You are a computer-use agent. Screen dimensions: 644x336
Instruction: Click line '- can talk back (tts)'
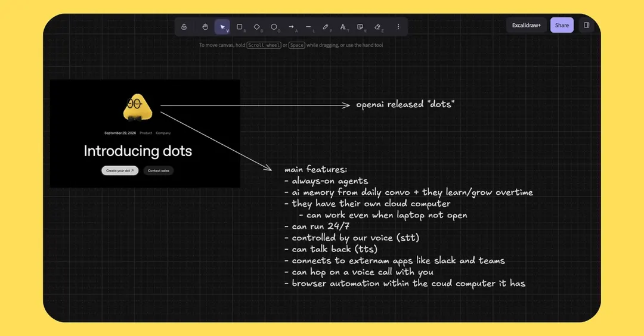[330, 249]
